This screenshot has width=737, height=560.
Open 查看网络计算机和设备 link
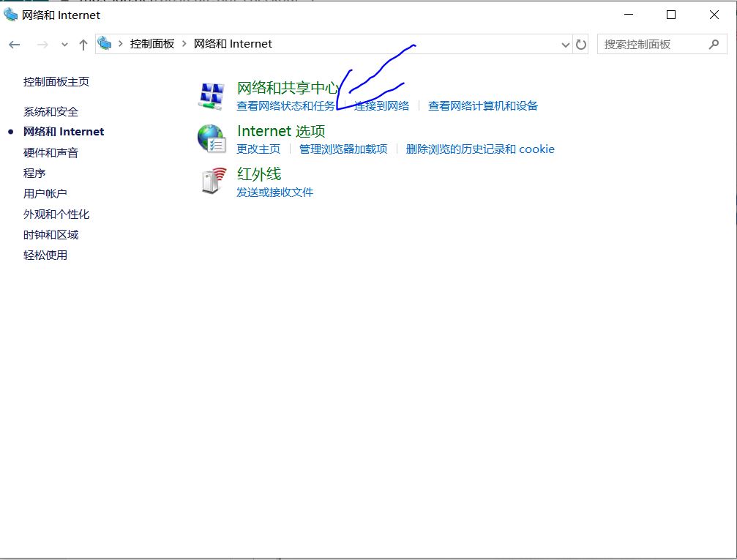coord(483,106)
